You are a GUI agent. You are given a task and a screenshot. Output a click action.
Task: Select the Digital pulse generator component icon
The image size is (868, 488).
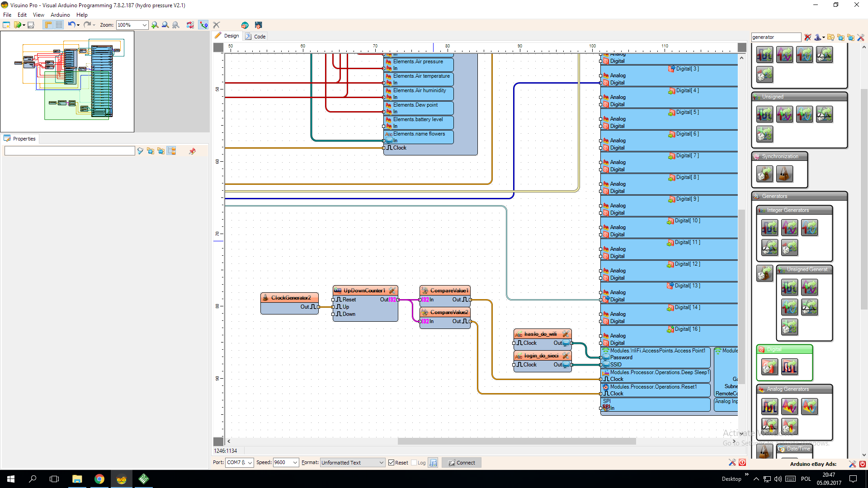point(789,367)
